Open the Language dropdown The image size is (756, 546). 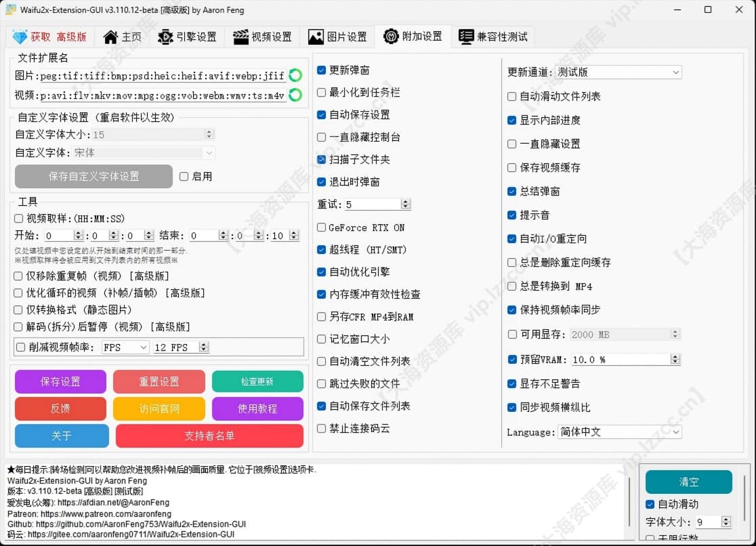[x=620, y=432]
